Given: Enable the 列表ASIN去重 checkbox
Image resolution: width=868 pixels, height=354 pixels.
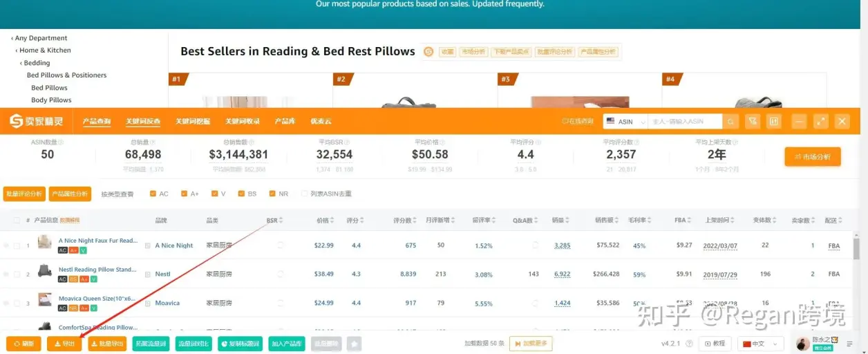Looking at the screenshot, I should click(x=304, y=194).
